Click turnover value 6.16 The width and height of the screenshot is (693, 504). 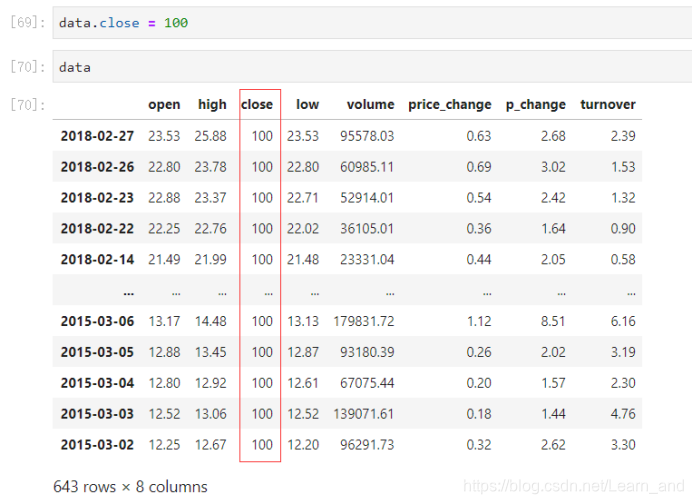click(623, 321)
